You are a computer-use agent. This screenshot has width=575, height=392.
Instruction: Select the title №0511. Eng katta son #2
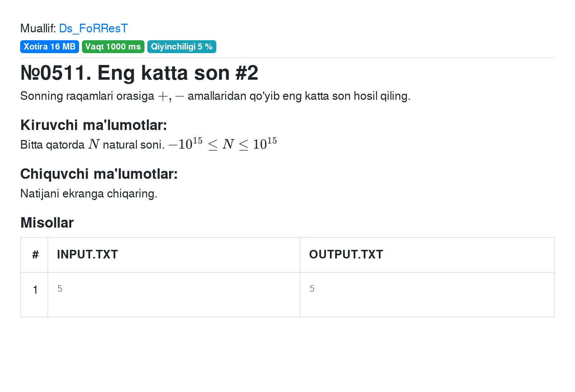tap(139, 73)
